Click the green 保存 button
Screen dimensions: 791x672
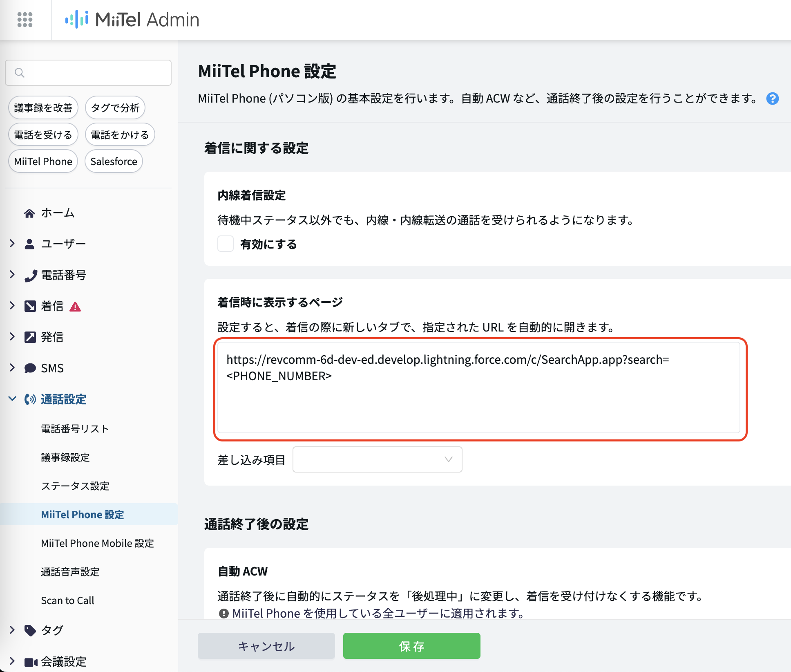[412, 646]
